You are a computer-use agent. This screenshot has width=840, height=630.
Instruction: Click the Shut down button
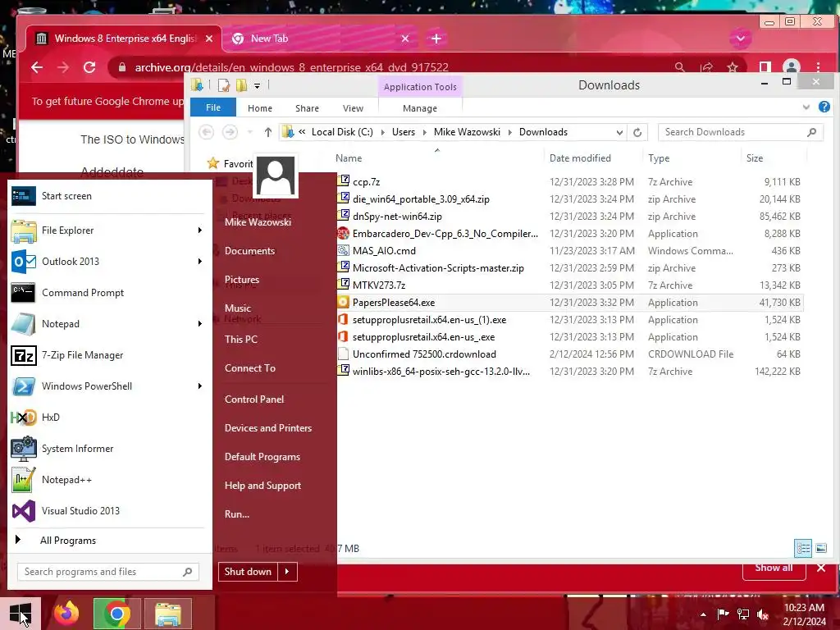[x=248, y=572]
